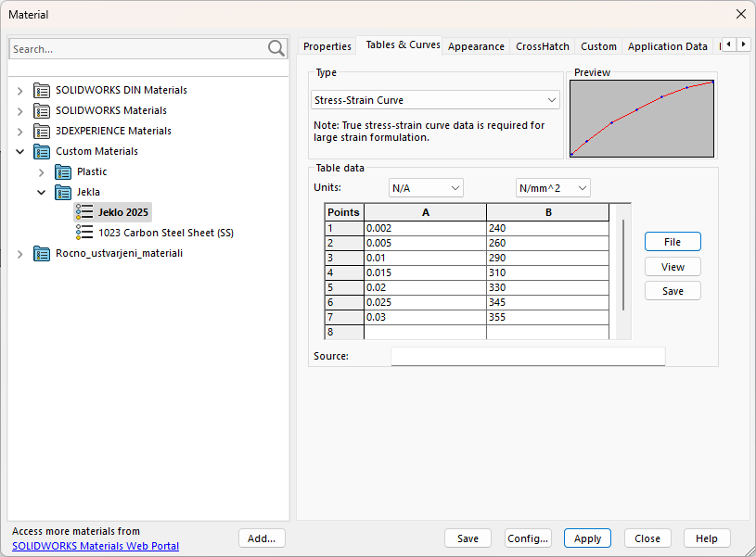Click the 1023 Carbon Steel Sheet material icon
756x557 pixels.
point(84,233)
